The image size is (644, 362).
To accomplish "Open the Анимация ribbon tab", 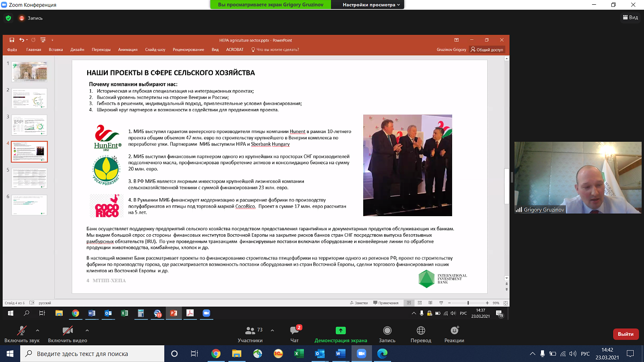I will point(128,50).
